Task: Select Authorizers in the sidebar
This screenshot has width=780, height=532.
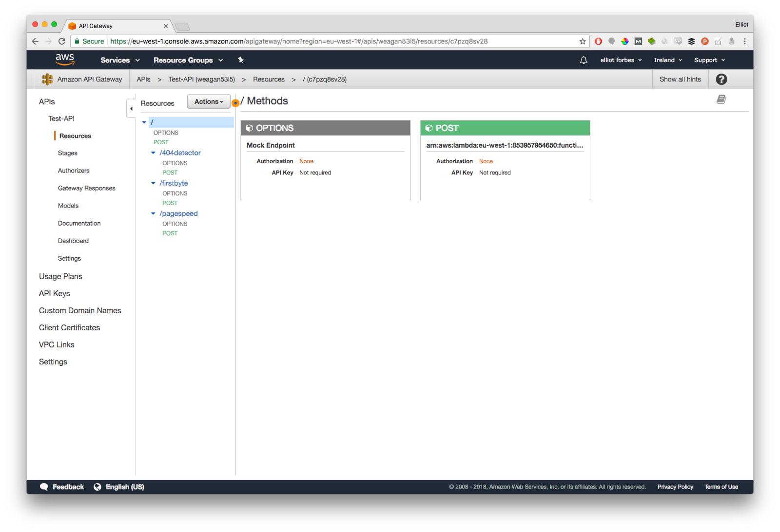Action: coord(74,171)
